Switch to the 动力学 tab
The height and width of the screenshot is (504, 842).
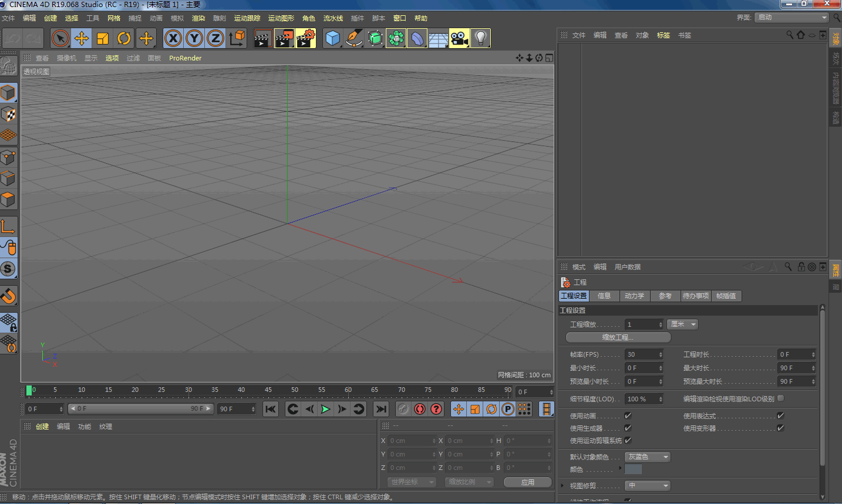click(634, 296)
